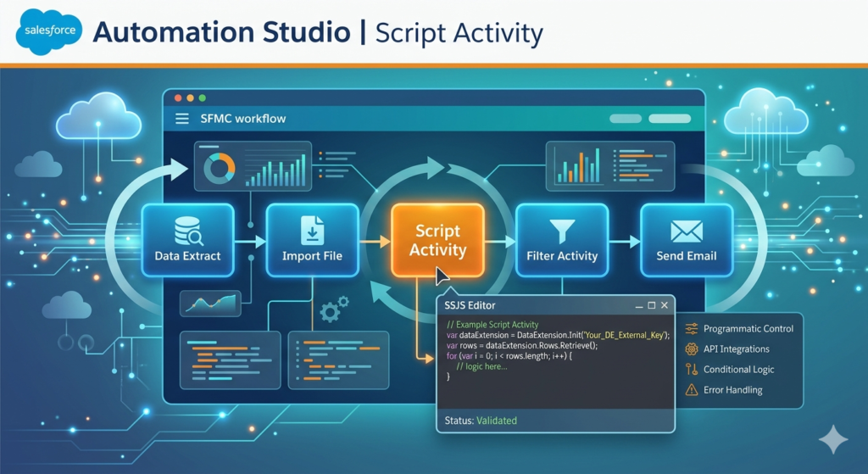Click the Programmatic Control sliders icon
This screenshot has height=474, width=868.
(x=692, y=329)
